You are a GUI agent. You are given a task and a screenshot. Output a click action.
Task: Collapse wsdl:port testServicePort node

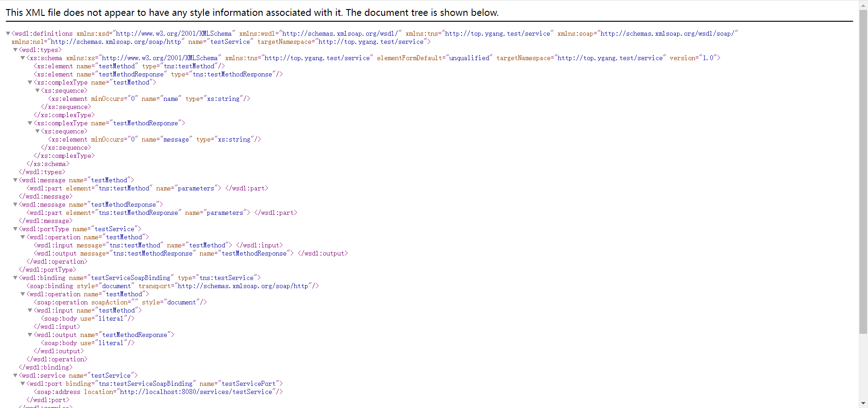(23, 384)
